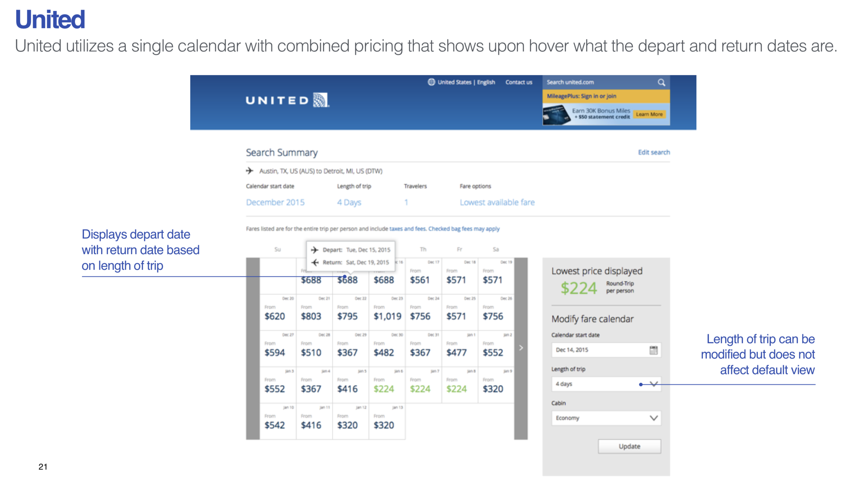Expand the Length of trip dropdown

[606, 384]
